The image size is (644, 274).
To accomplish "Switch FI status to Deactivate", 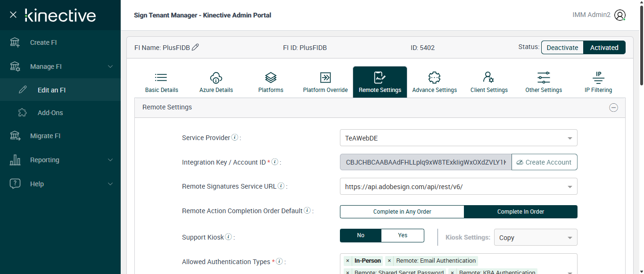I will click(562, 48).
